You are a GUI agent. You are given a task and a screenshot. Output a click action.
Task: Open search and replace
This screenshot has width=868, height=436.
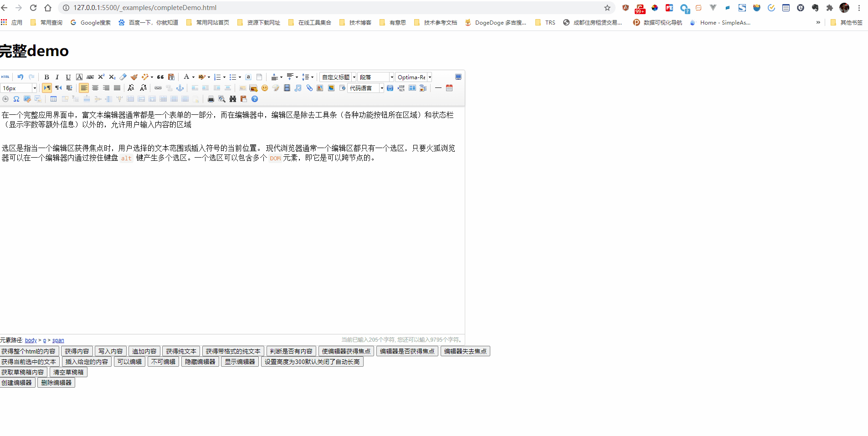coord(233,98)
